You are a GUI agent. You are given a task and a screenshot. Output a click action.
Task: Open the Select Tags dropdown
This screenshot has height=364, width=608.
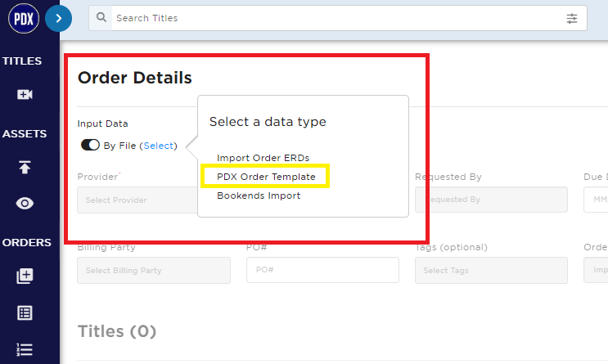[x=491, y=270]
